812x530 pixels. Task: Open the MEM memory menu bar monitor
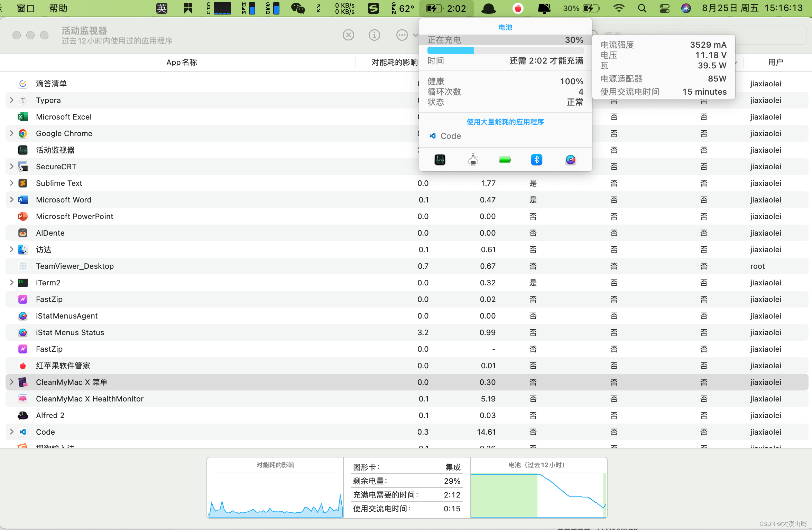249,8
